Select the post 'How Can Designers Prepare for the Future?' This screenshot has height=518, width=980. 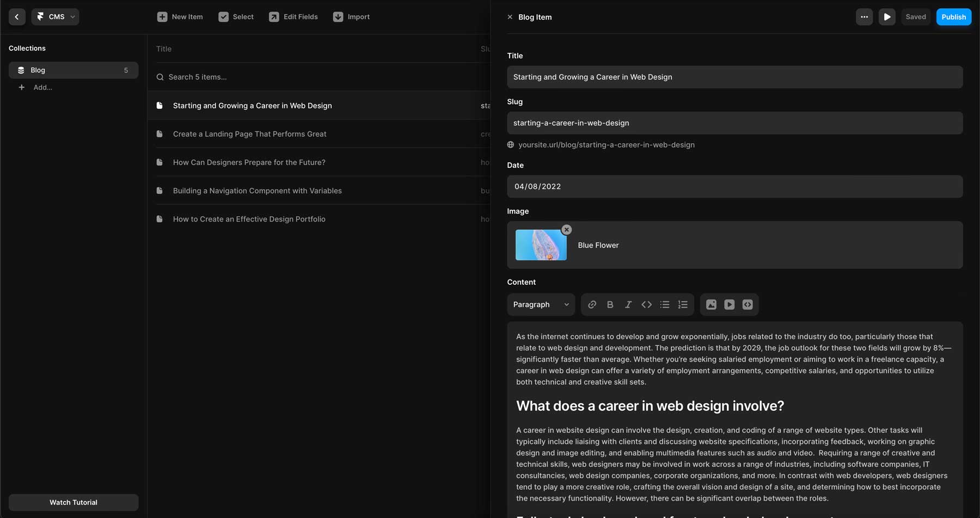(x=249, y=162)
